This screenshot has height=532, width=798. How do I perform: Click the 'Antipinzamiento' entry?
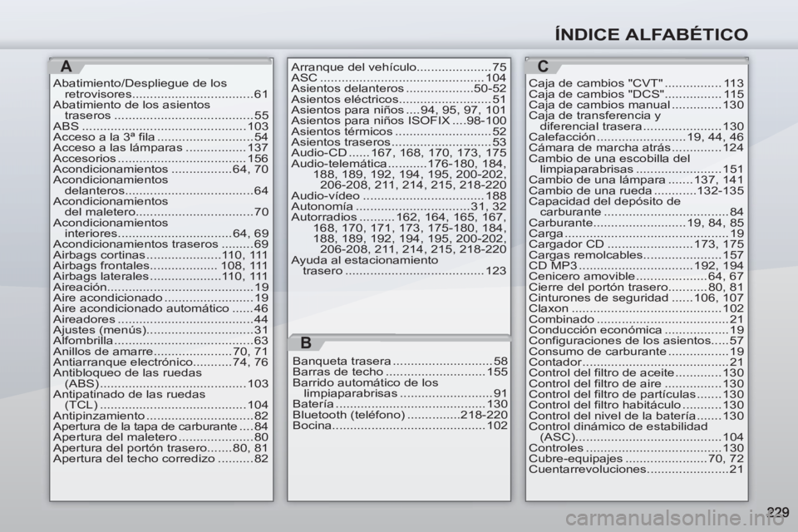[160, 416]
